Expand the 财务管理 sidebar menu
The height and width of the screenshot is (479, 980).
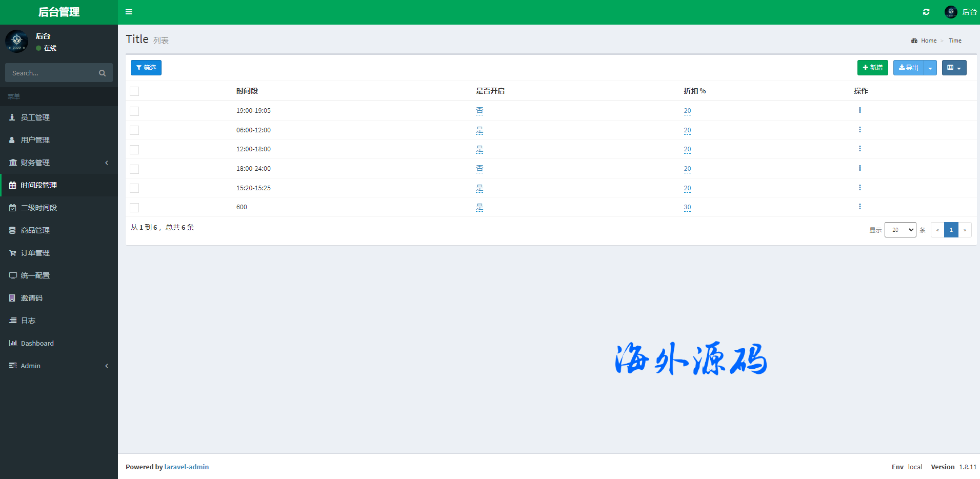coord(59,163)
